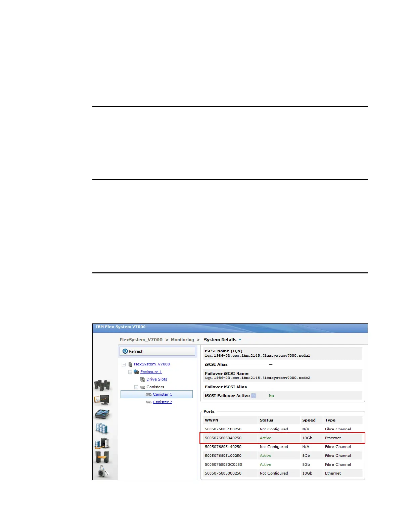Click the iSCSI Failover Active 'No' value
Image resolution: width=411 pixels, height=532 pixels.
click(271, 396)
